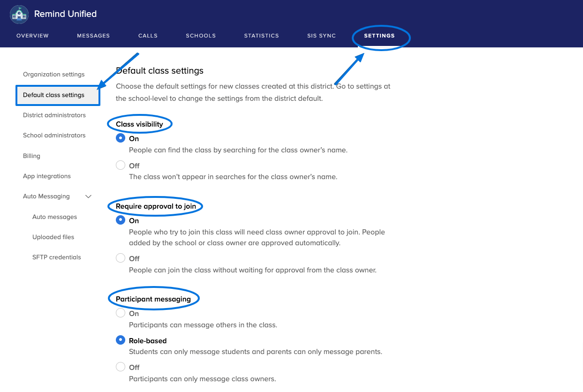
Task: Open App integrations settings
Action: point(47,176)
